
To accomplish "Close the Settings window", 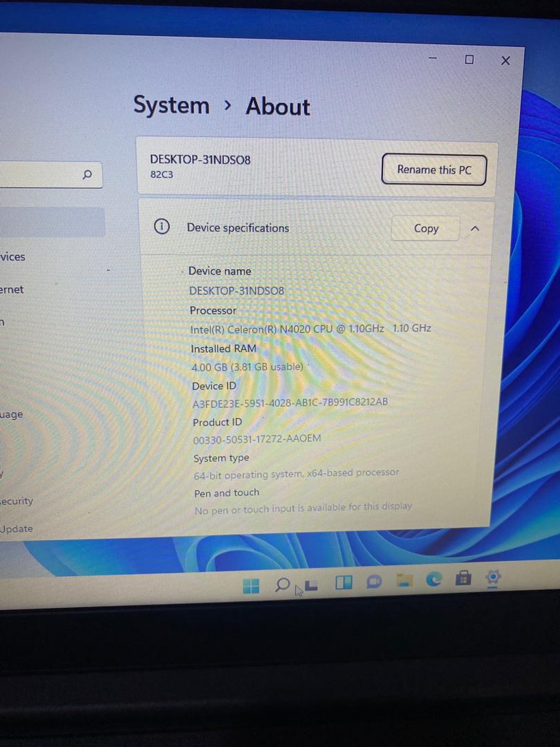I will [x=505, y=60].
